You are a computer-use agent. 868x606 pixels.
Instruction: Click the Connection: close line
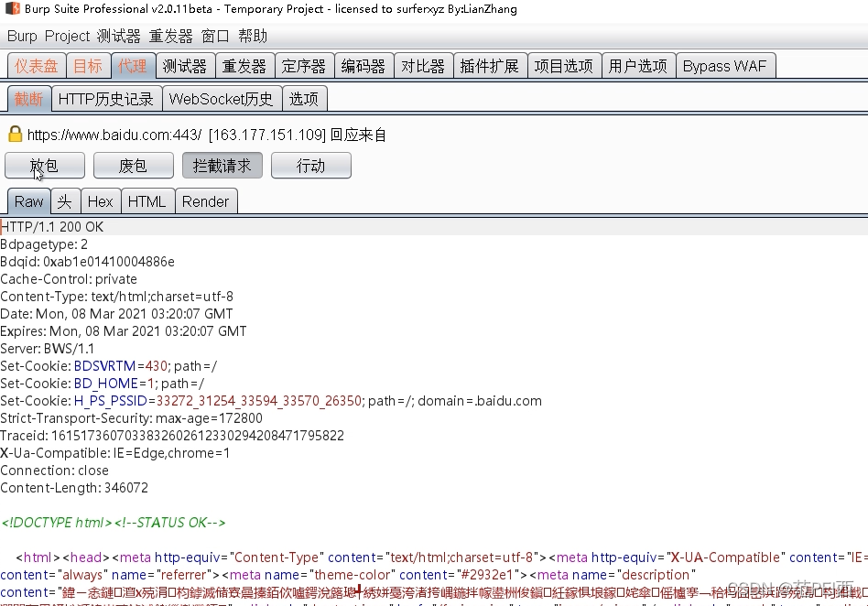point(54,471)
